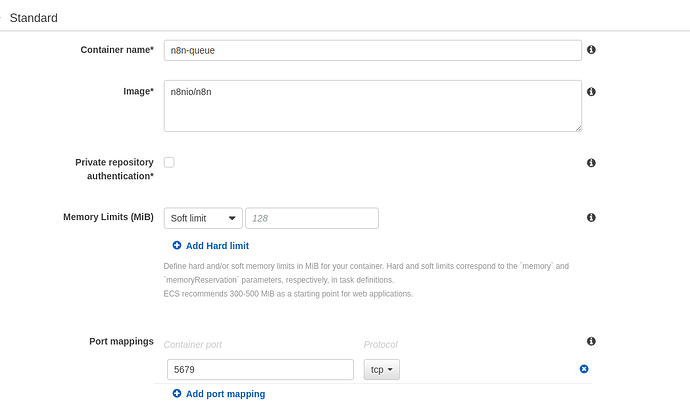The height and width of the screenshot is (413, 690).
Task: Click the plus icon before Add port mapping
Action: pyautogui.click(x=177, y=394)
